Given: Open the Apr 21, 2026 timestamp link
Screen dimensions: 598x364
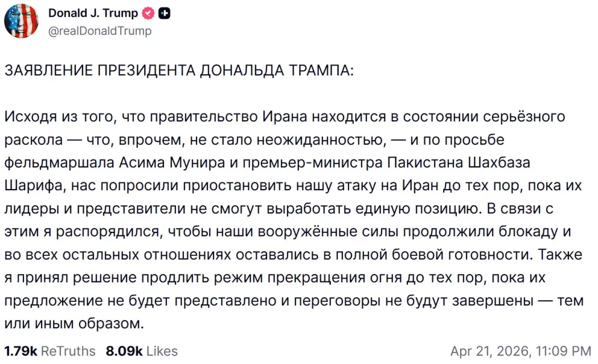Looking at the screenshot, I should pos(521,351).
